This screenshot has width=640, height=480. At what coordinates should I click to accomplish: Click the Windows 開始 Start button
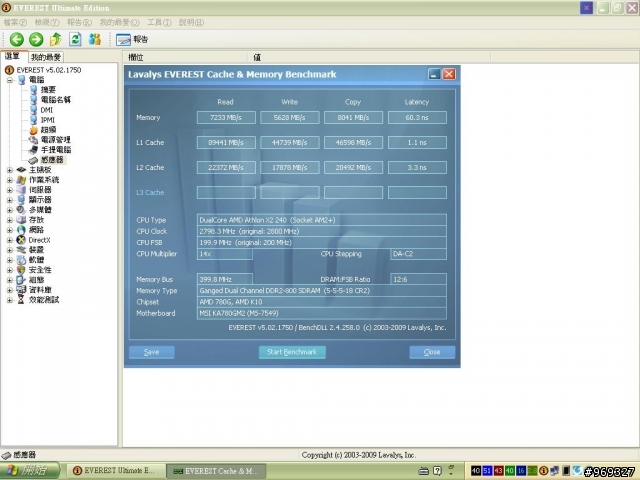[x=30, y=471]
